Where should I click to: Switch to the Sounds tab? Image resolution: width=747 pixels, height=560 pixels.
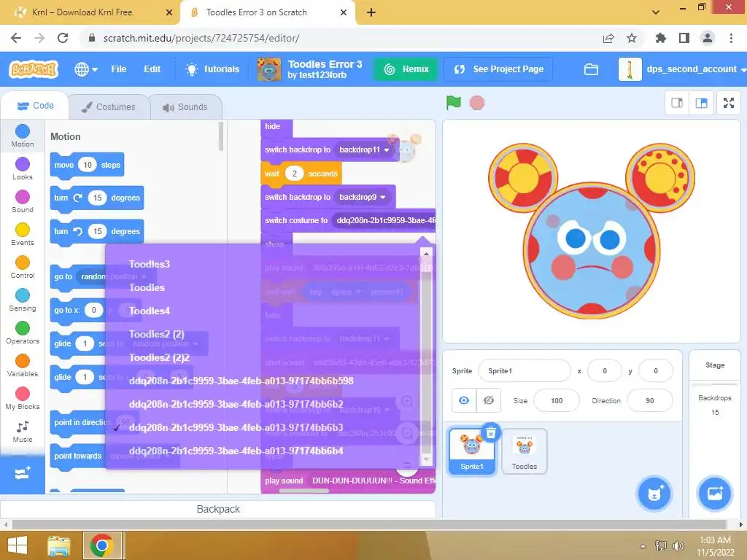click(186, 107)
